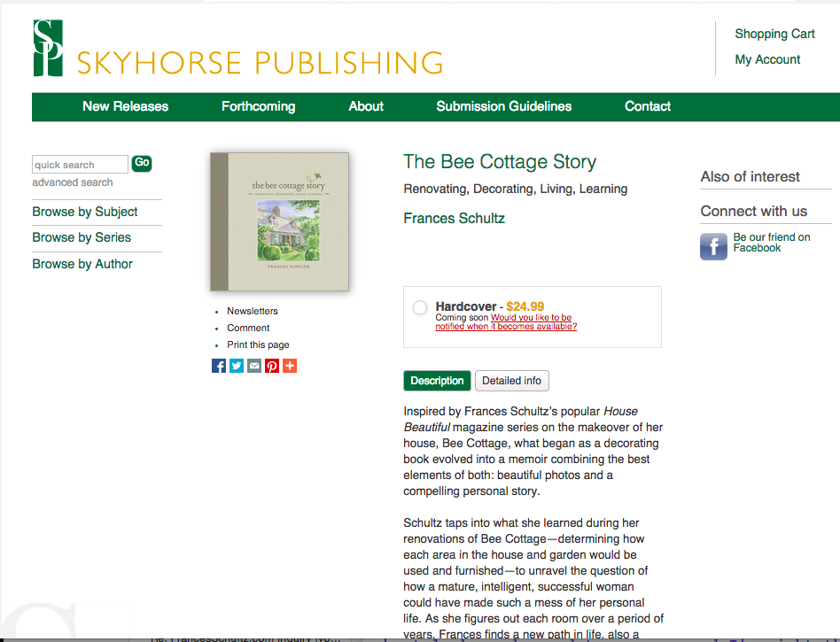Open the Shopping Cart link
Screen dimensions: 840x642
point(774,34)
